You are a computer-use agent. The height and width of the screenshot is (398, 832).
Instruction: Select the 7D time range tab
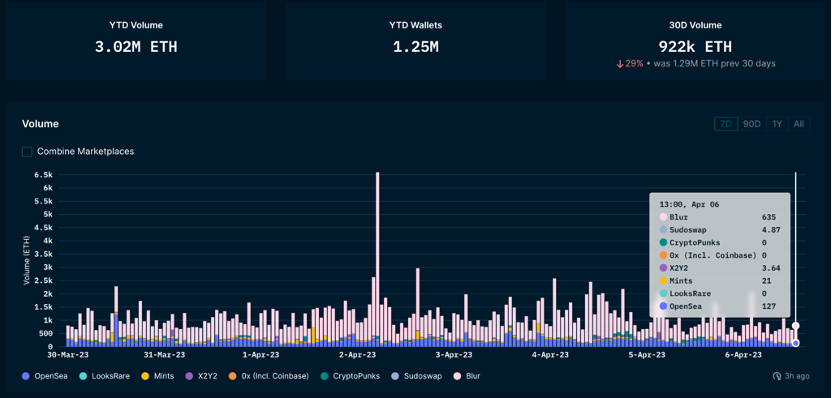coord(726,124)
